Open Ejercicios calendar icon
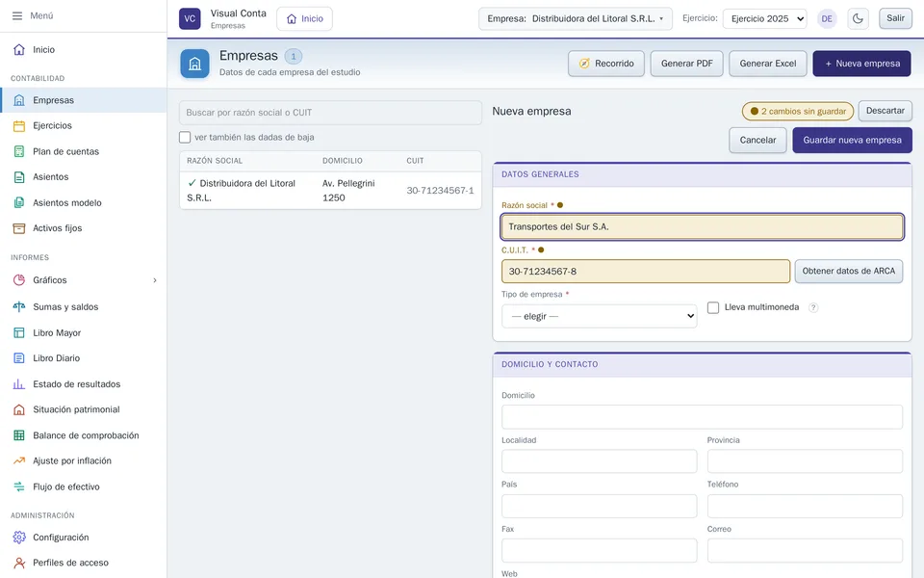 click(19, 125)
